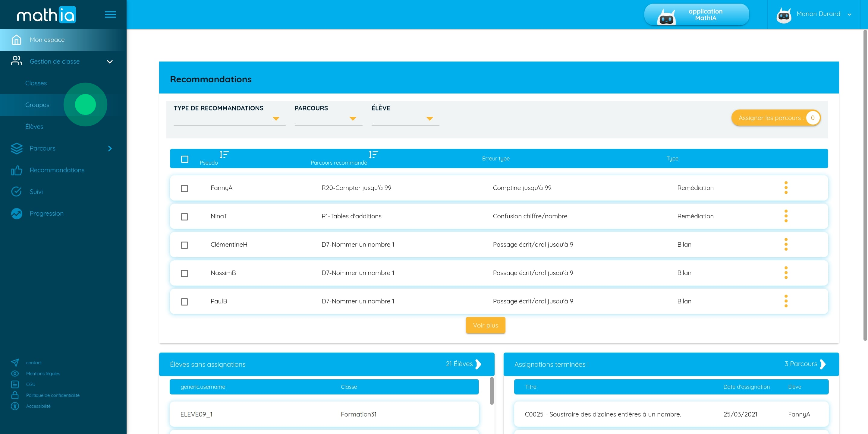Click the contact paper-plane icon

pyautogui.click(x=15, y=363)
